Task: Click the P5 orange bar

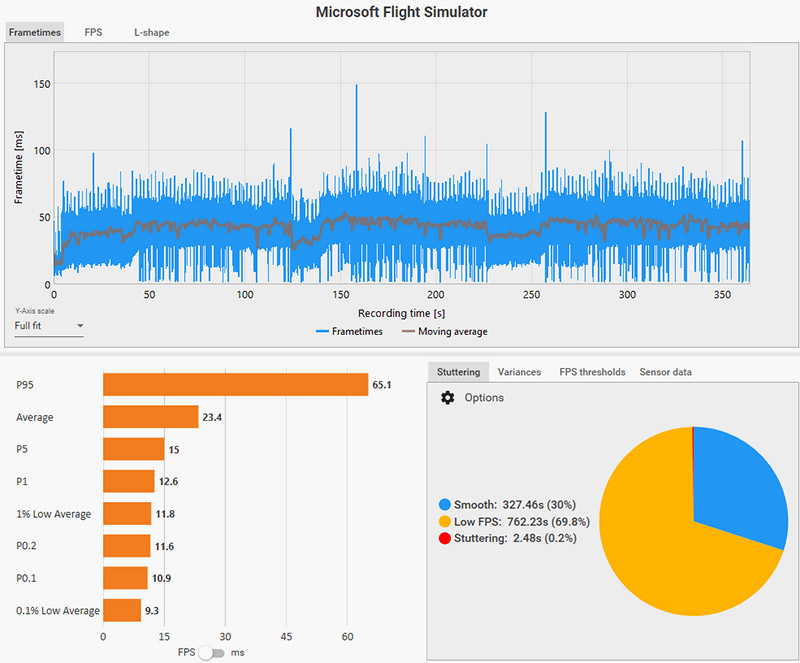Action: click(x=134, y=449)
